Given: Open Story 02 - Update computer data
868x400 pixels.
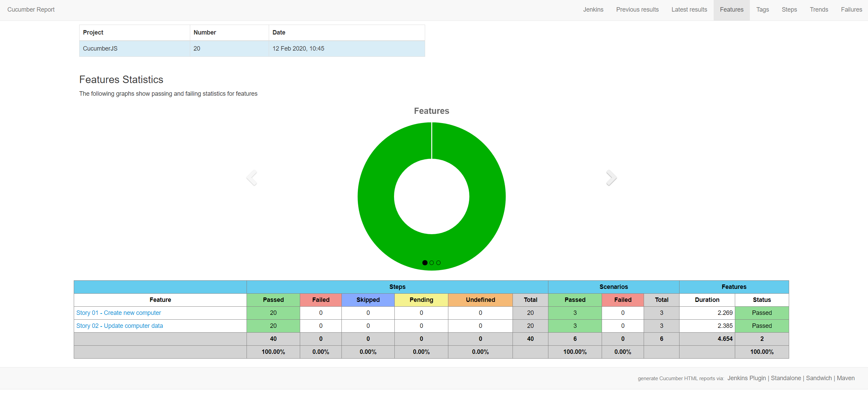Looking at the screenshot, I should pyautogui.click(x=120, y=326).
